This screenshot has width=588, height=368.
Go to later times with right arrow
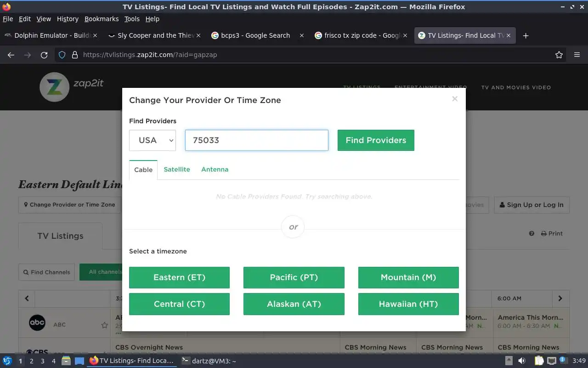tap(560, 299)
